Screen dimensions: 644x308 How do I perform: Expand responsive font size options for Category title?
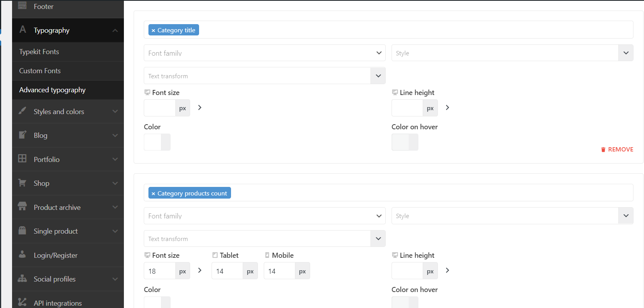(x=200, y=107)
